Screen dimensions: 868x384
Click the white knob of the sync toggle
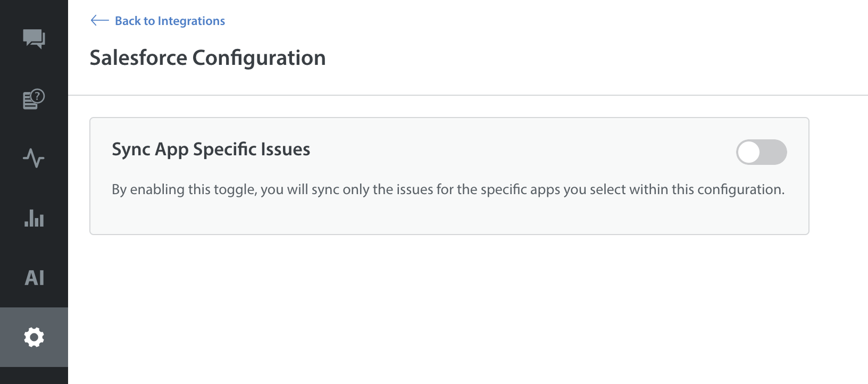(x=749, y=152)
